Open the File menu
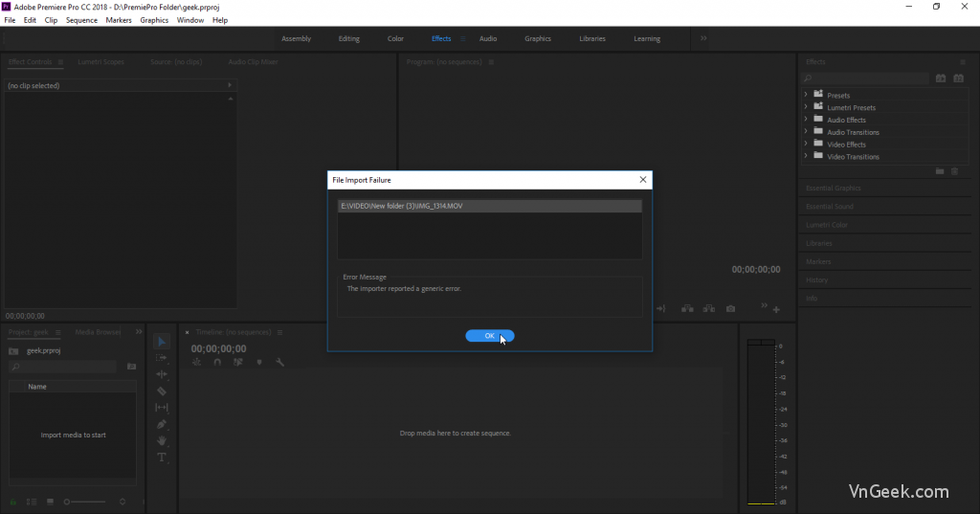This screenshot has width=980, height=514. click(10, 20)
